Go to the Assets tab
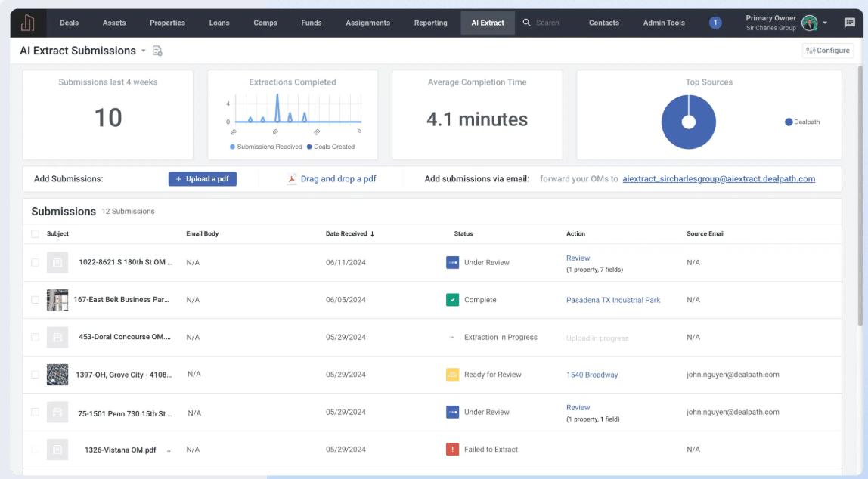Image resolution: width=868 pixels, height=479 pixels. tap(114, 23)
